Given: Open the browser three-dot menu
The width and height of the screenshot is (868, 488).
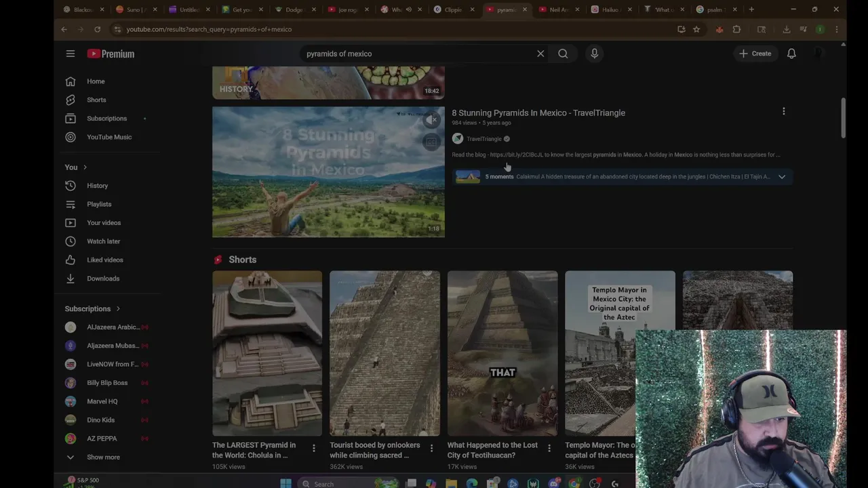Looking at the screenshot, I should tap(837, 29).
